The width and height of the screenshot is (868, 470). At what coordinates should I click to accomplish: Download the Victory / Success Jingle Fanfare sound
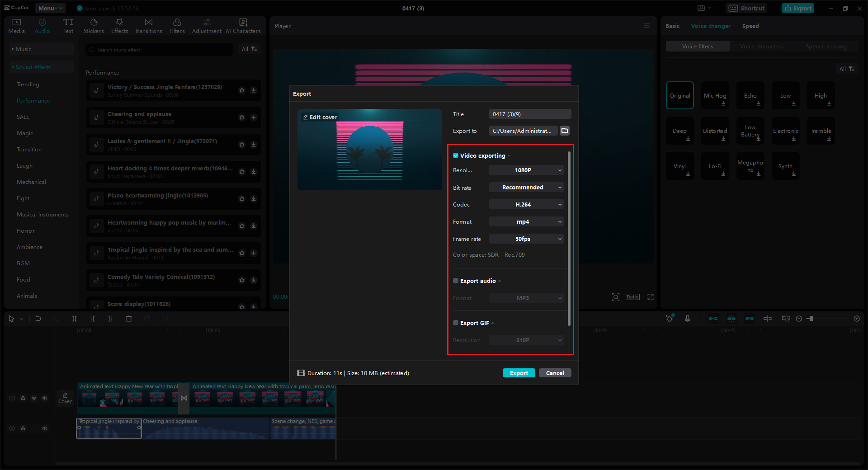tap(254, 90)
